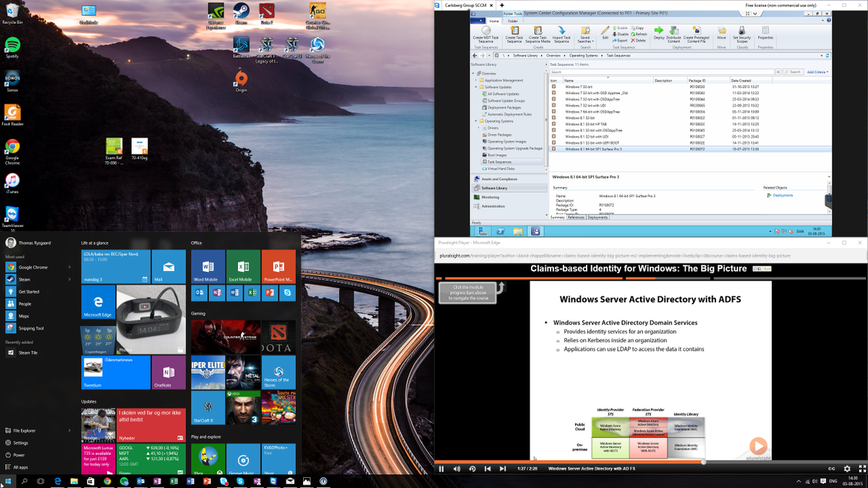Open the Deployments tab in SCCM details
The height and width of the screenshot is (488, 868).
(x=597, y=217)
